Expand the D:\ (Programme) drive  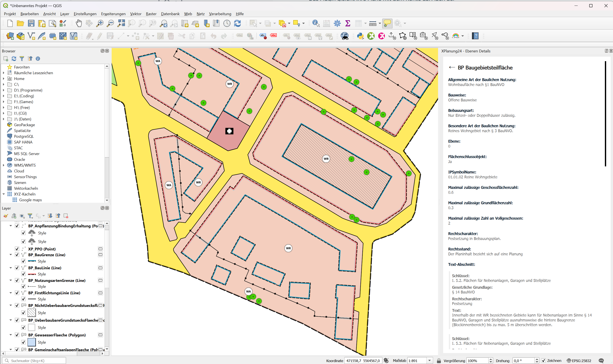click(x=3, y=90)
